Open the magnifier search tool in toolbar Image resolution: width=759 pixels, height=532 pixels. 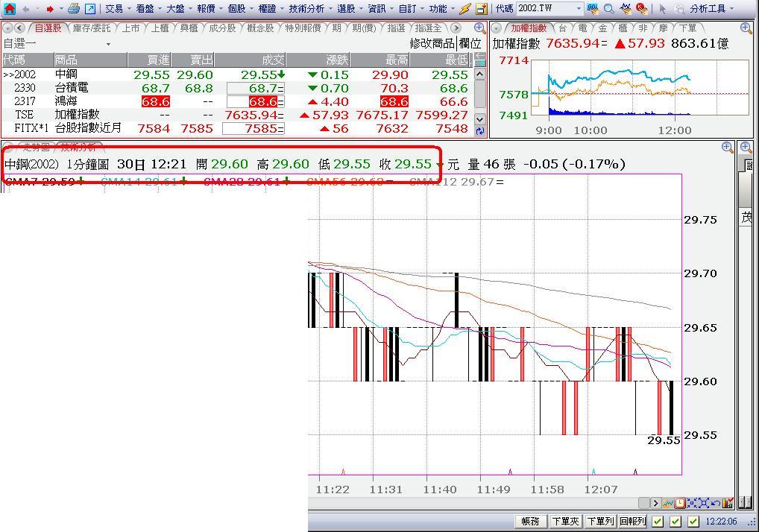point(609,8)
